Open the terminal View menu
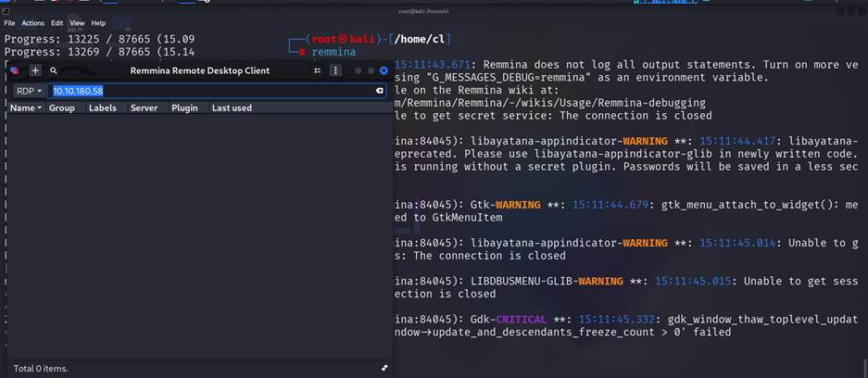Screen dimensions: 868x378 click(x=77, y=23)
